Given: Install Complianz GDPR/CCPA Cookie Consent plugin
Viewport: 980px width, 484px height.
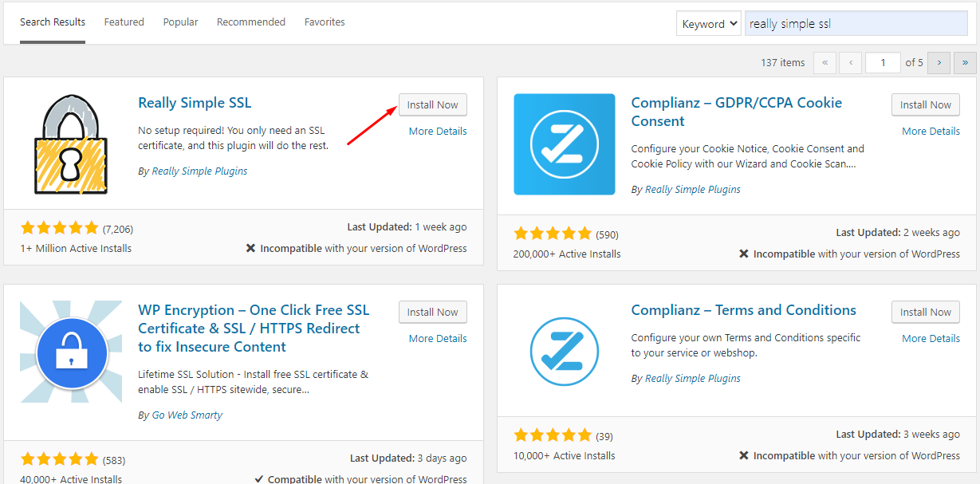Looking at the screenshot, I should (x=925, y=104).
